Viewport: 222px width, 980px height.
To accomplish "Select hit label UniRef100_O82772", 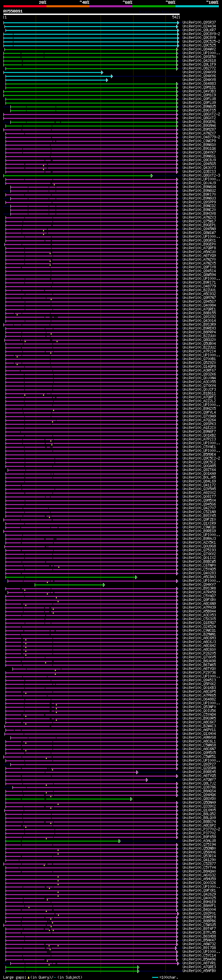I will point(199,68).
